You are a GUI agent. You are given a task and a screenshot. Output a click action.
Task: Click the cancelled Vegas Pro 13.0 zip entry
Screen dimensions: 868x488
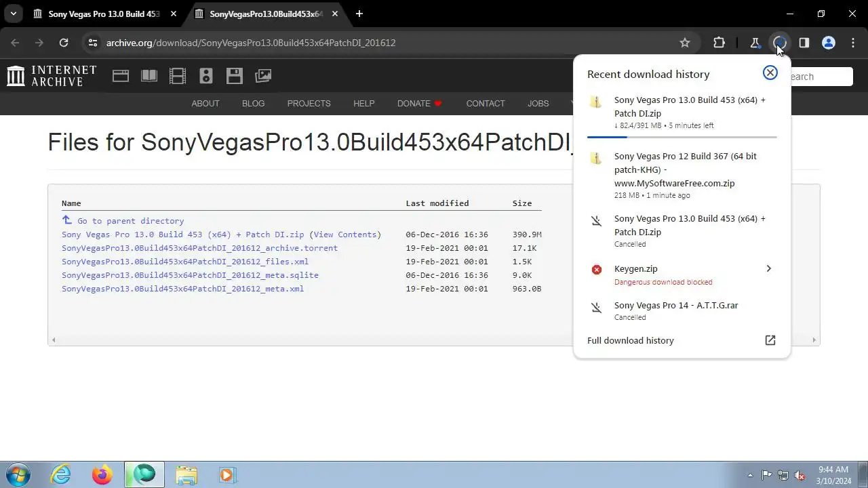682,230
